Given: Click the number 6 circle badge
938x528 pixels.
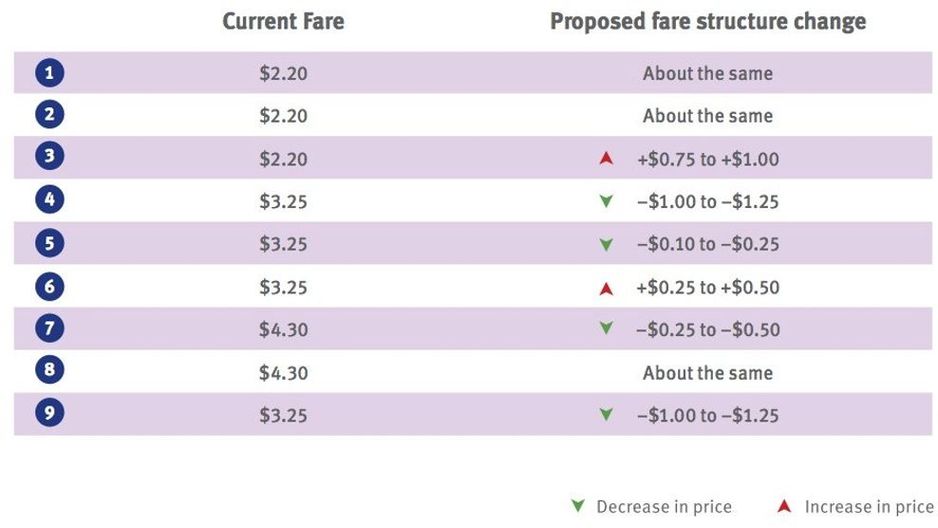Looking at the screenshot, I should tap(48, 287).
